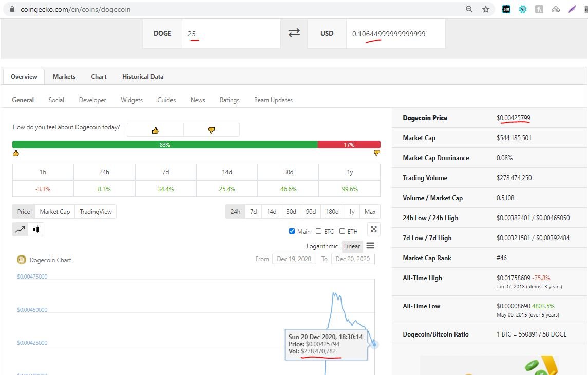Open the From date picker
Viewport: 588px width, 375px height.
click(x=294, y=259)
